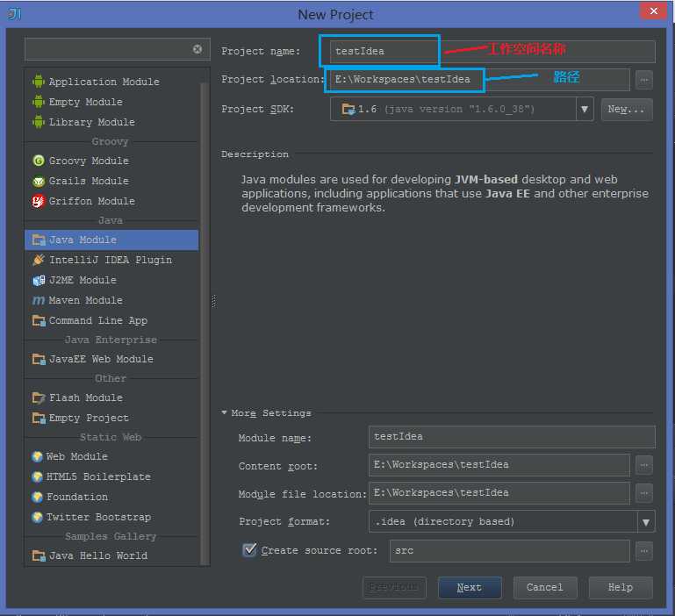
Task: Click the Project name input field
Action: pyautogui.click(x=492, y=51)
